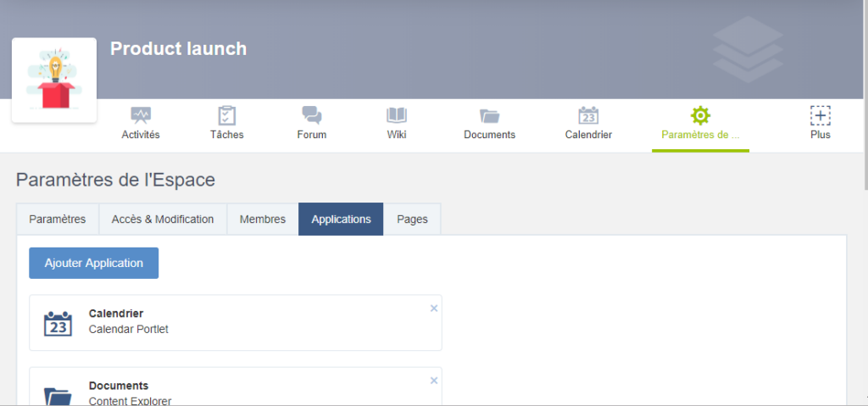Open the Wiki book icon
868x406 pixels.
tap(397, 115)
